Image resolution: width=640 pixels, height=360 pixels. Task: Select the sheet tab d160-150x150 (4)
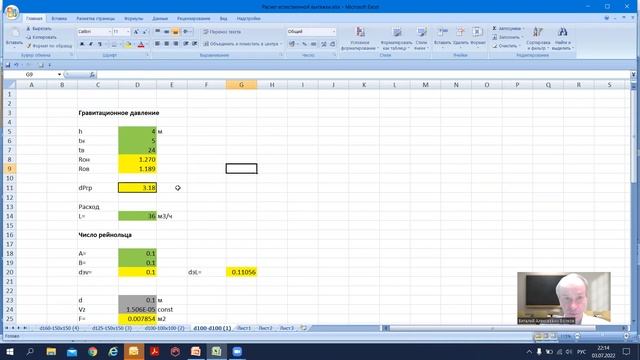pyautogui.click(x=59, y=328)
